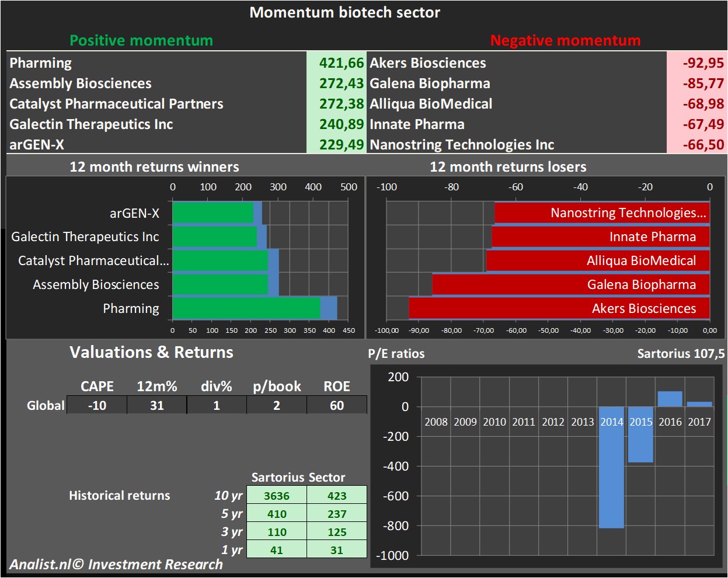Click the Valuations & Returns heading
The width and height of the screenshot is (728, 578).
point(151,352)
